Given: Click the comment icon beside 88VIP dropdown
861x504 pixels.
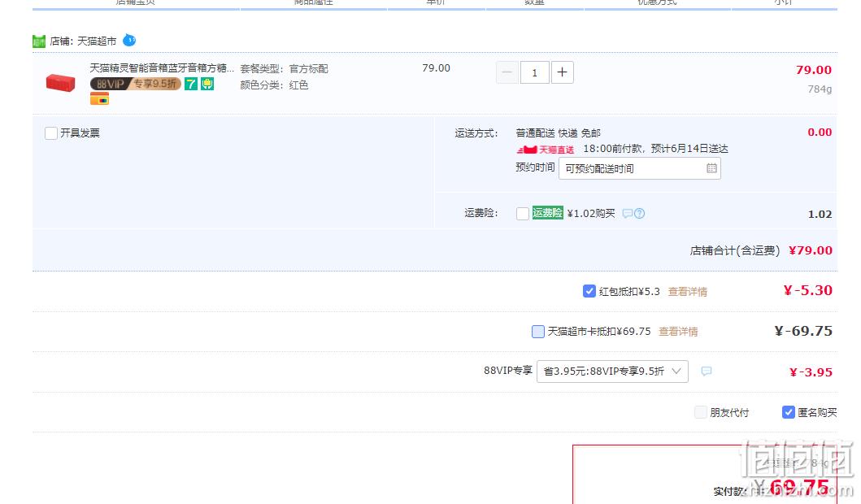Looking at the screenshot, I should coord(707,371).
